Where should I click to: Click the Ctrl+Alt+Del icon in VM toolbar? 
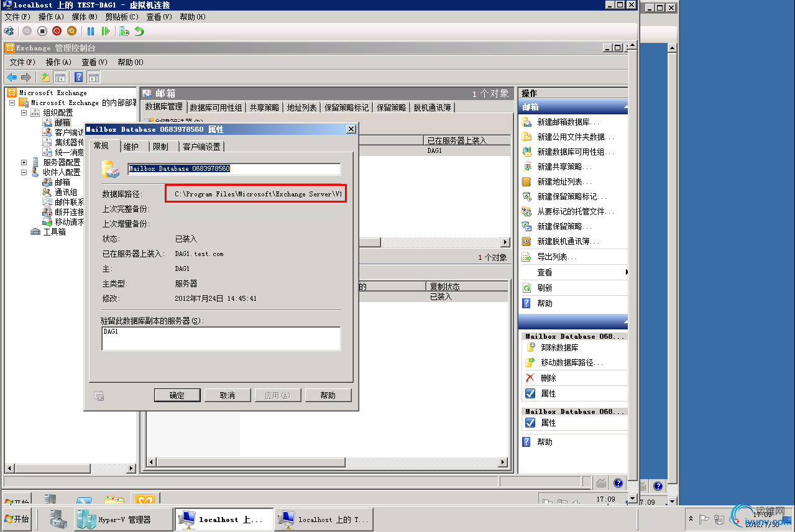click(x=9, y=30)
